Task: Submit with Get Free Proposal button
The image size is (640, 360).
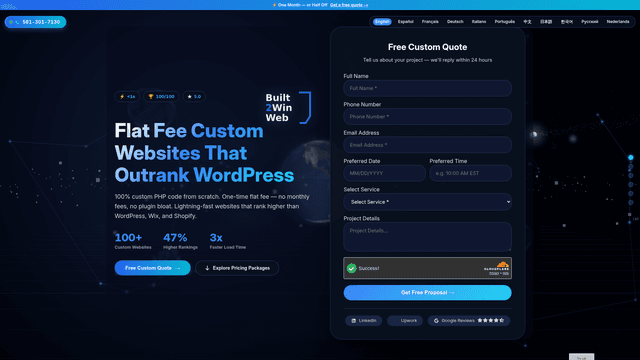Action: click(x=427, y=293)
